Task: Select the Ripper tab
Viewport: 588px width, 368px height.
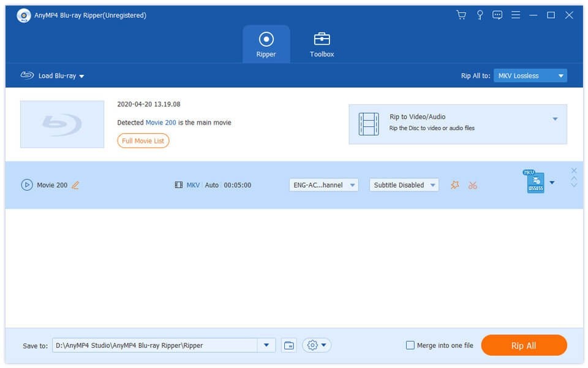Action: click(x=266, y=43)
